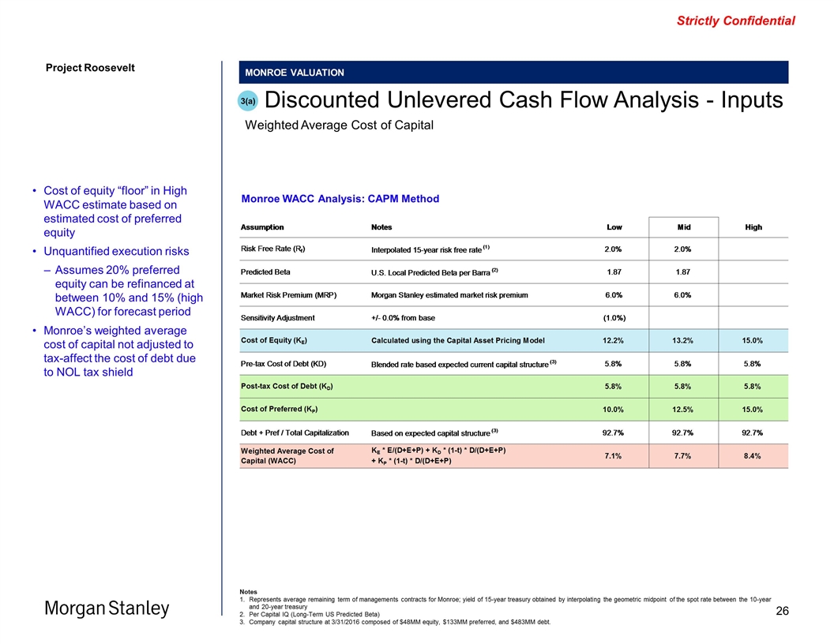This screenshot has height=644, width=834.
Task: Click Debt + Pref / Total Capitalization label
Action: coord(295,432)
